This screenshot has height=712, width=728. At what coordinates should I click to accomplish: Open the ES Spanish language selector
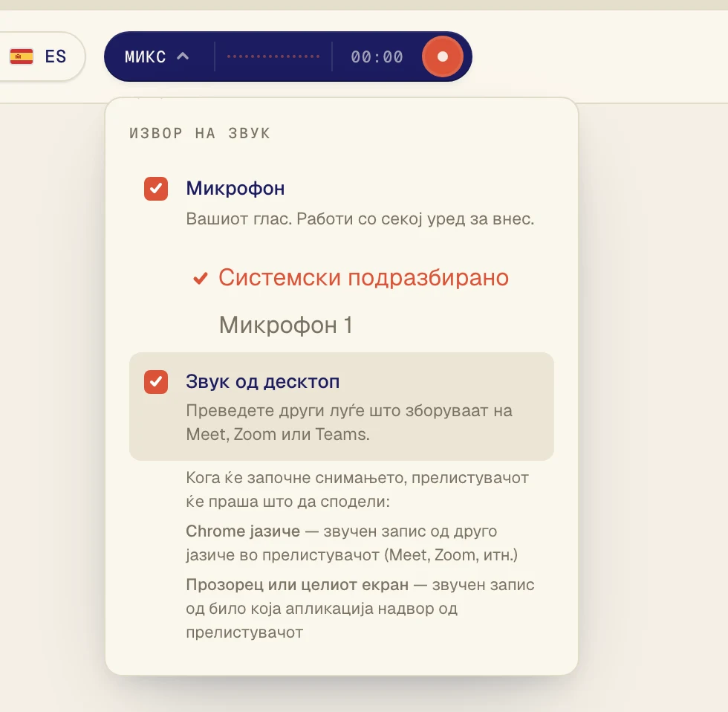pos(39,56)
